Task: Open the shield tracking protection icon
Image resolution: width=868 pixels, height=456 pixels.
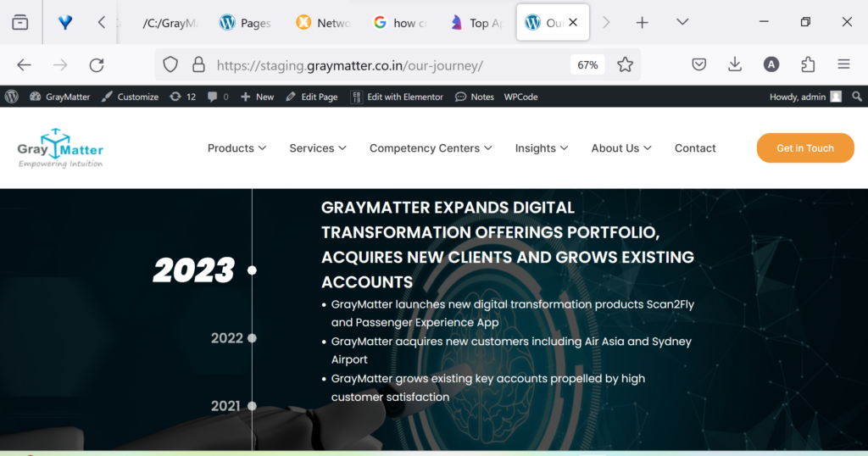Action: click(170, 64)
